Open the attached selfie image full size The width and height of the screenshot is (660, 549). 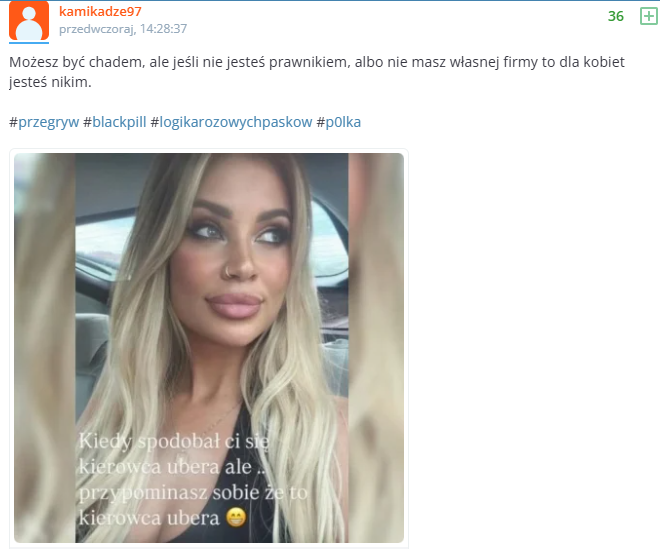pos(209,348)
